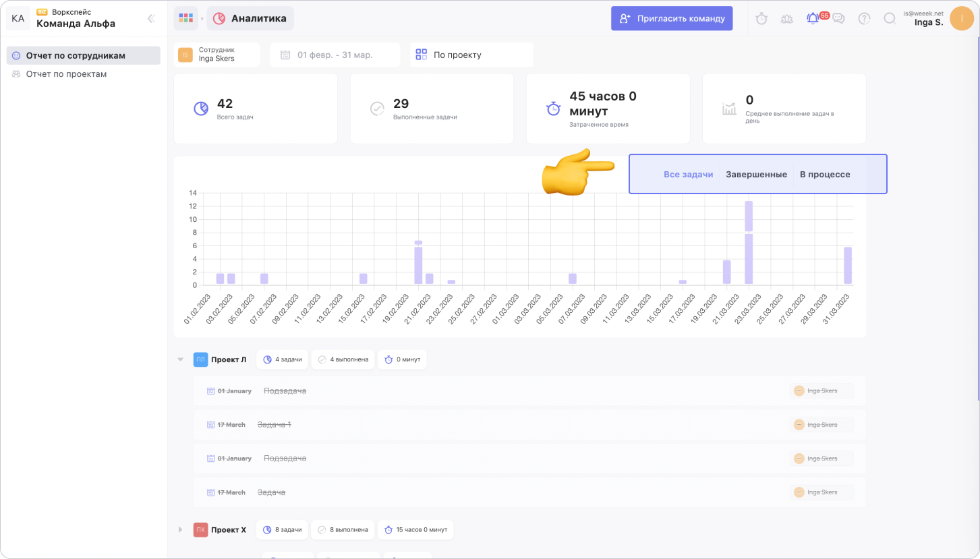Show only Завершенные tasks in chart

coord(756,175)
